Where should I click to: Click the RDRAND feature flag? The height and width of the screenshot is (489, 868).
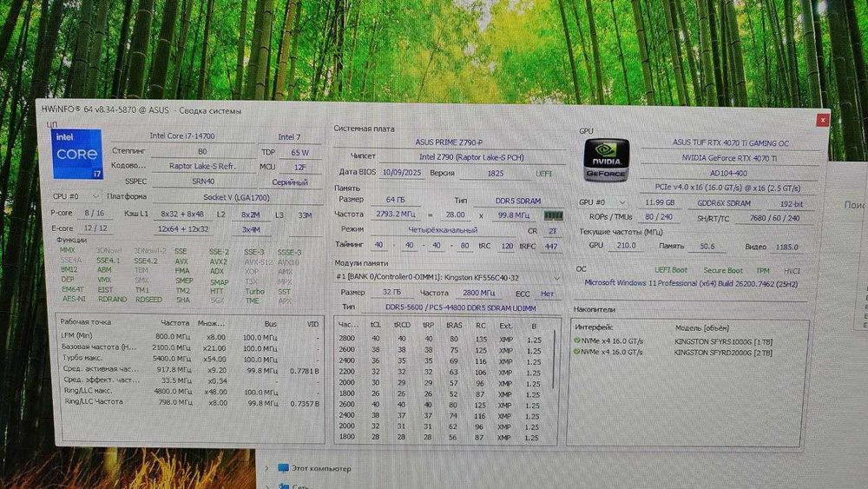112,299
